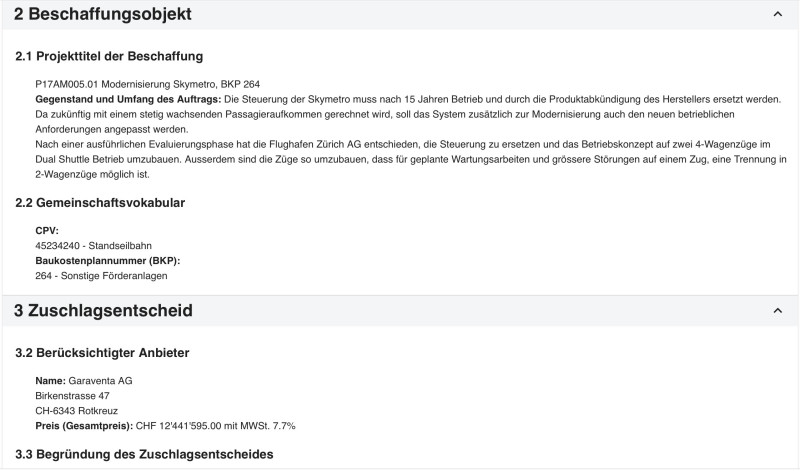
Task: Click the 'CH-6343 Rotkreuz' line
Action: (x=76, y=411)
